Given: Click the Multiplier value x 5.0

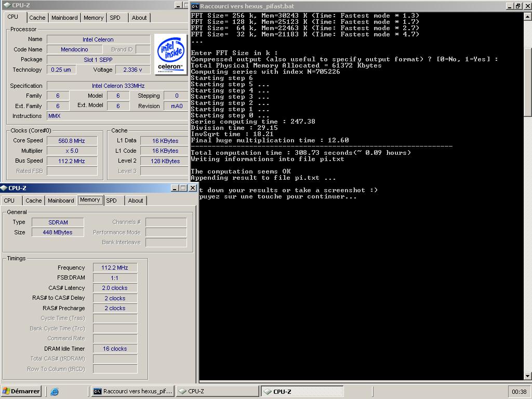Looking at the screenshot, I should click(72, 151).
